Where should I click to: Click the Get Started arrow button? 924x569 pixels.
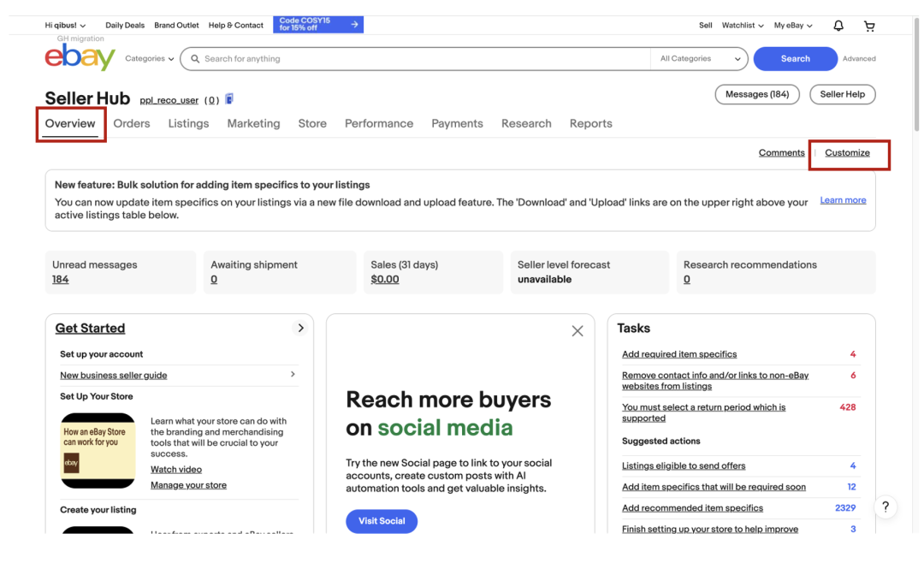pyautogui.click(x=300, y=328)
